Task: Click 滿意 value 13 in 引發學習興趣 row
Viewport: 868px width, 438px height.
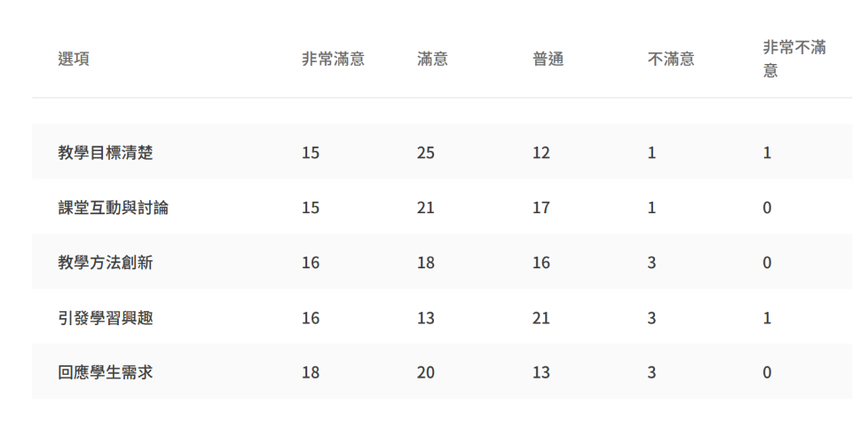Action: tap(426, 318)
